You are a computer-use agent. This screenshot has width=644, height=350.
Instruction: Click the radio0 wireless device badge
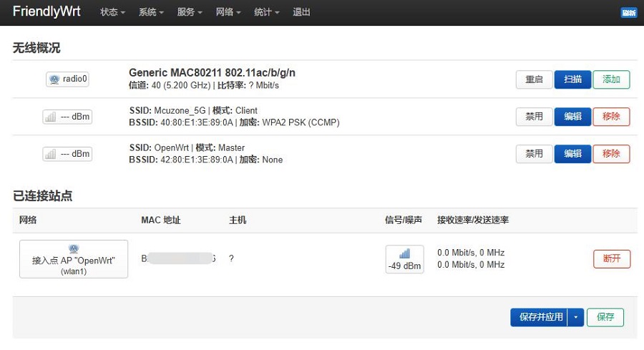pos(67,79)
